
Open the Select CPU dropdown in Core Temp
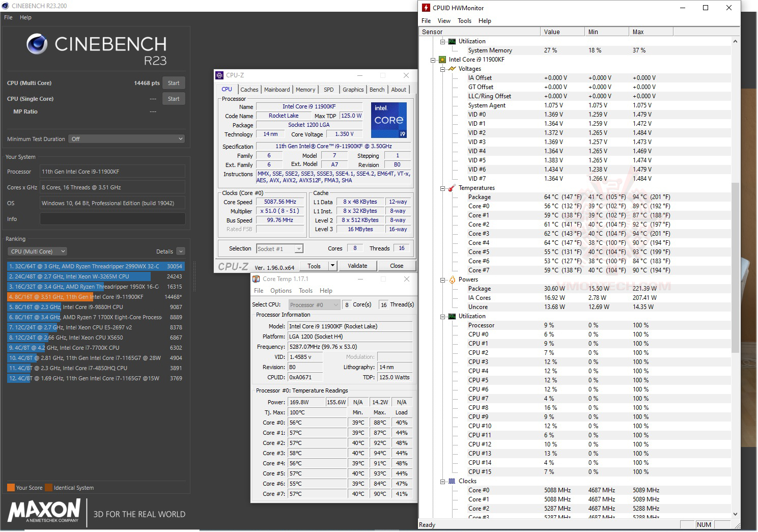point(314,305)
